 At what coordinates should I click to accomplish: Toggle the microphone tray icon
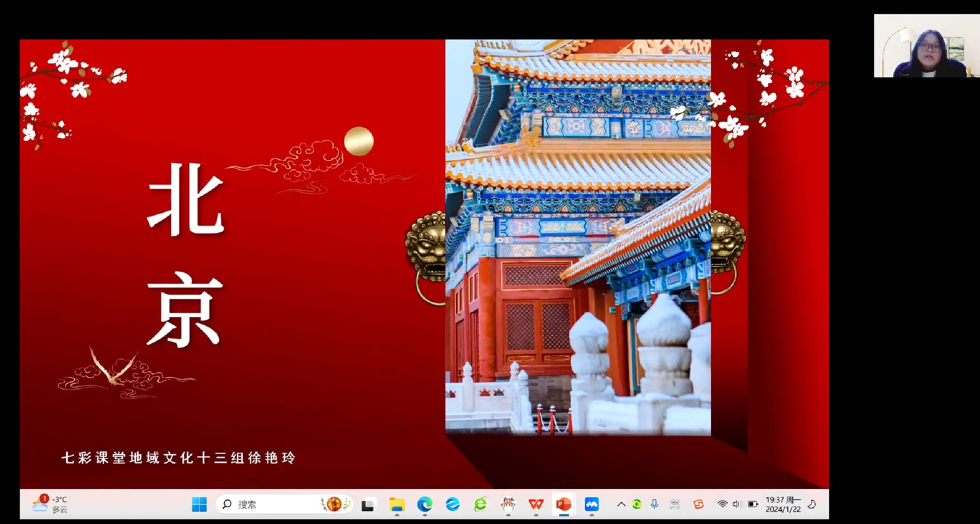(x=655, y=504)
